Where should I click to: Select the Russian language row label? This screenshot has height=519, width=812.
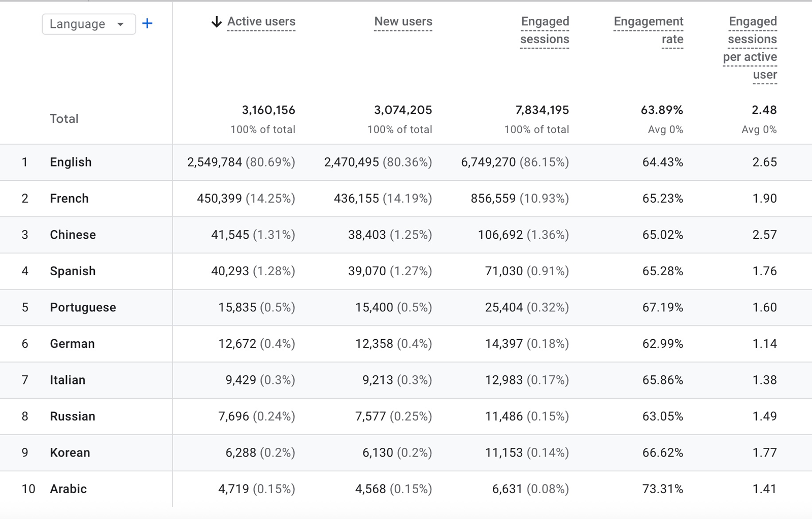(73, 416)
